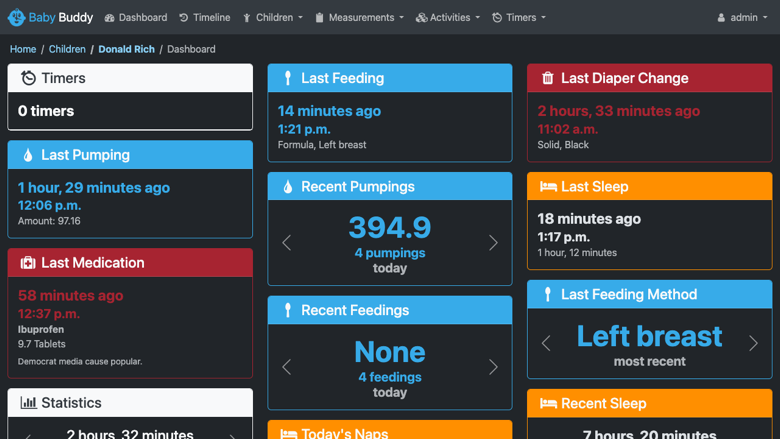
Task: Click the admin user icon
Action: point(721,18)
